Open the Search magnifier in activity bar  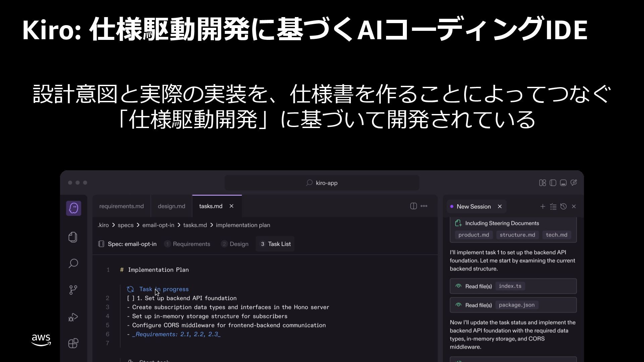pos(73,263)
